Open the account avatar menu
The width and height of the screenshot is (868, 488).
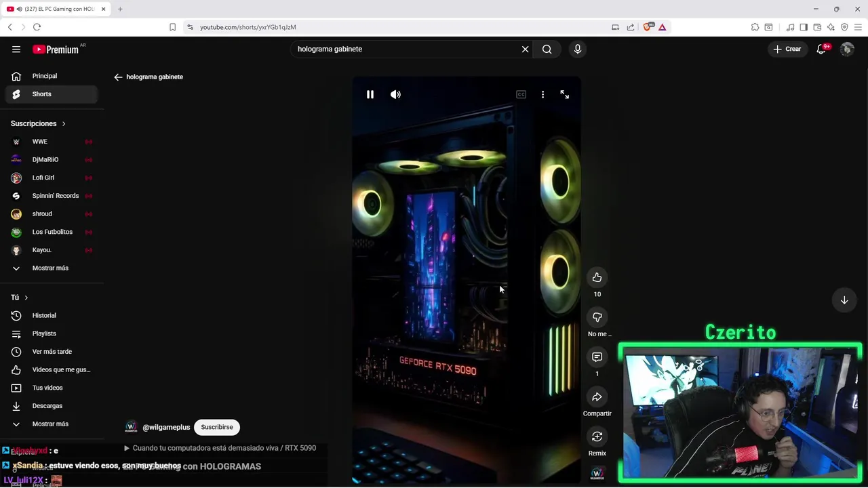click(847, 49)
